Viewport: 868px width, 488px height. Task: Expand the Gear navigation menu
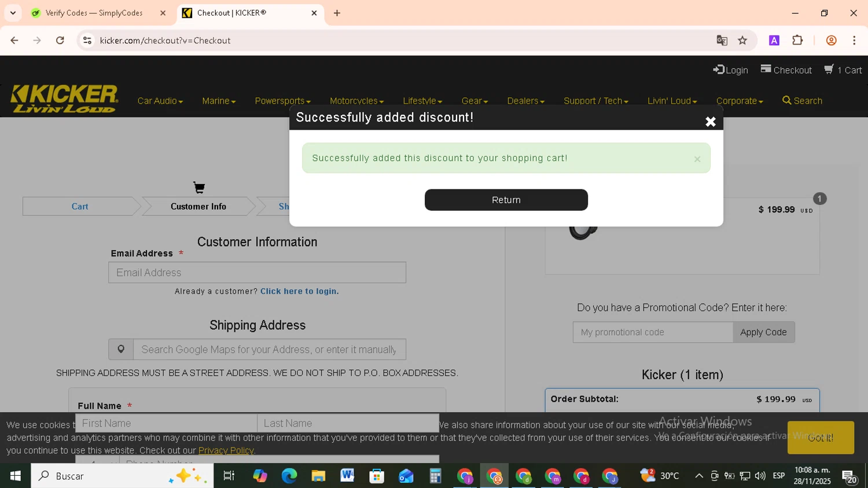pos(475,101)
